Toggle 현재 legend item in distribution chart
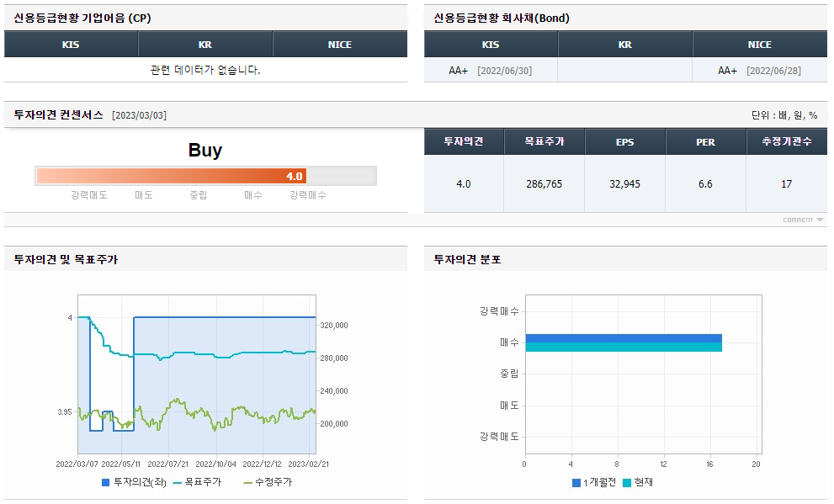This screenshot has width=834, height=504. pos(638,483)
